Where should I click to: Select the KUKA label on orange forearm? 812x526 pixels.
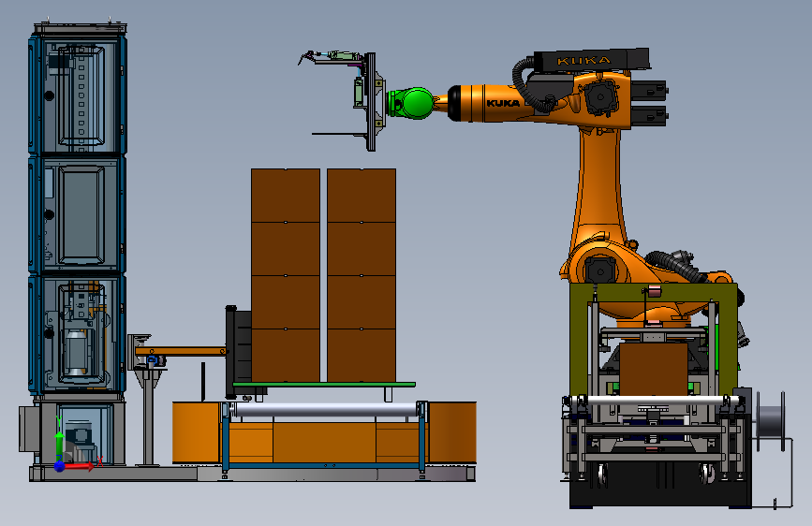[503, 103]
